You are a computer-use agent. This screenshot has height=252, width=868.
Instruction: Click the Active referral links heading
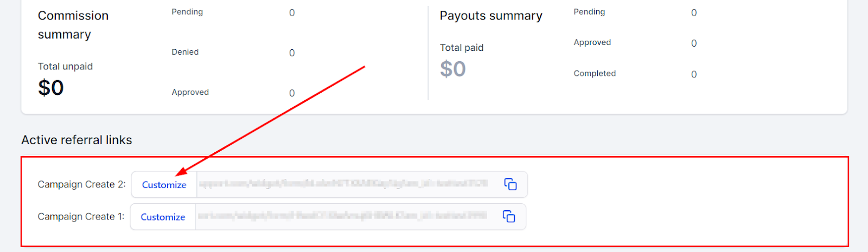tap(76, 140)
